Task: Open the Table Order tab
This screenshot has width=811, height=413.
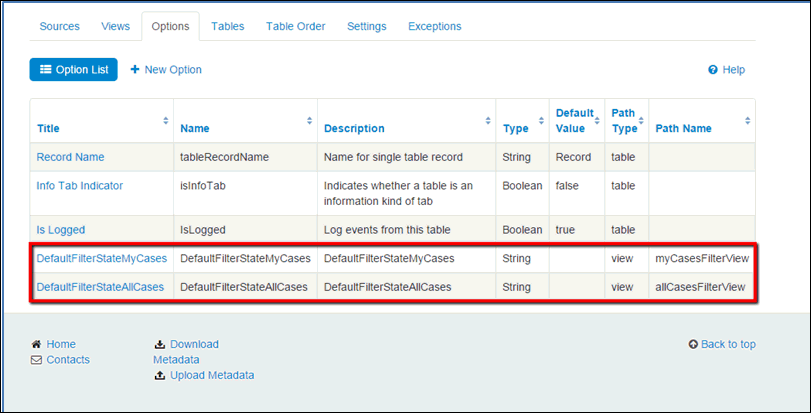Action: 295,26
